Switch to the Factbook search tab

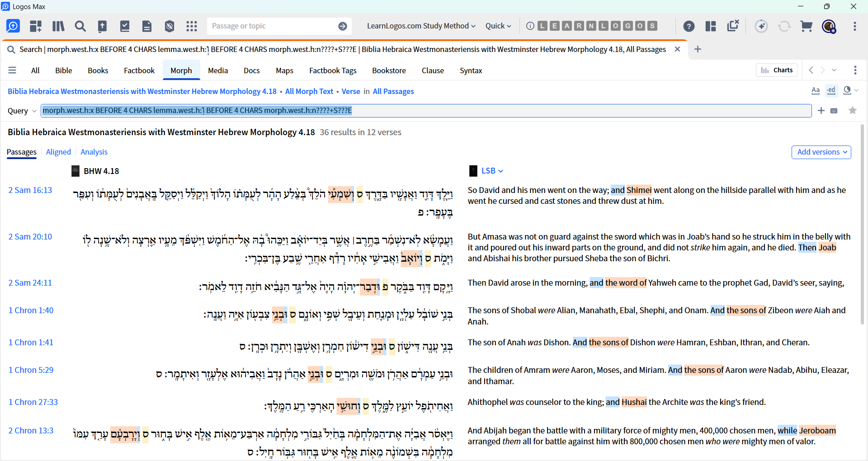click(x=139, y=71)
